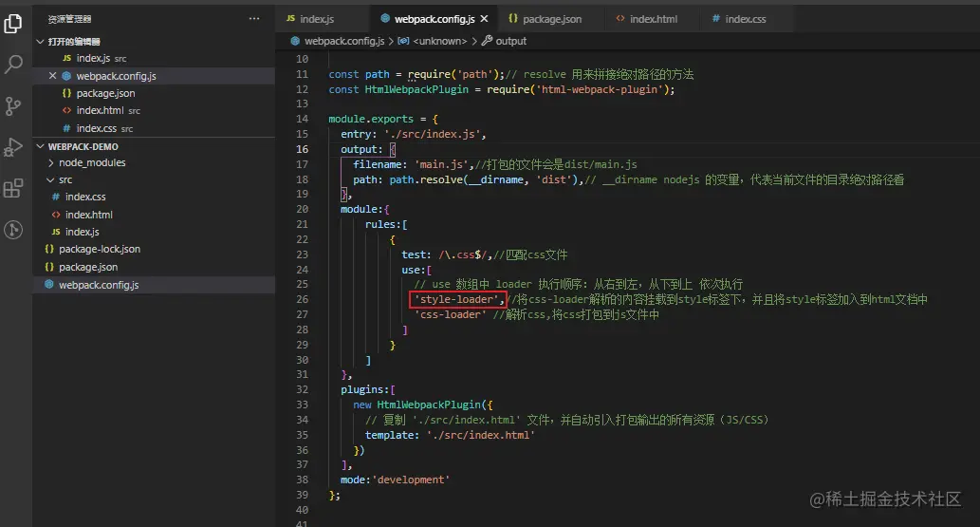Open the Search view in activity bar

pyautogui.click(x=13, y=65)
